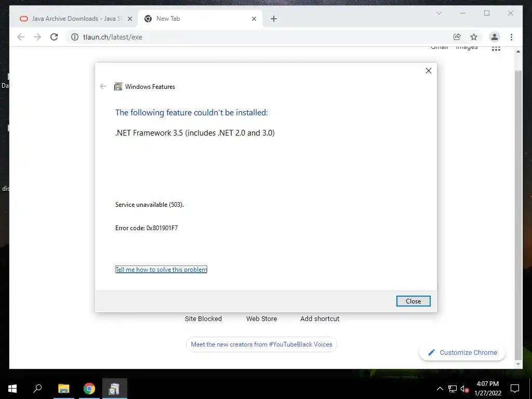This screenshot has width=532, height=399.
Task: Select the New Tab browser tab
Action: tap(200, 19)
